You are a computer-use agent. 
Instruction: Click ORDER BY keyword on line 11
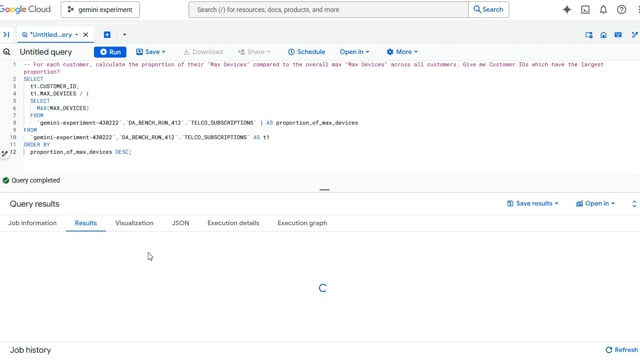tap(37, 144)
